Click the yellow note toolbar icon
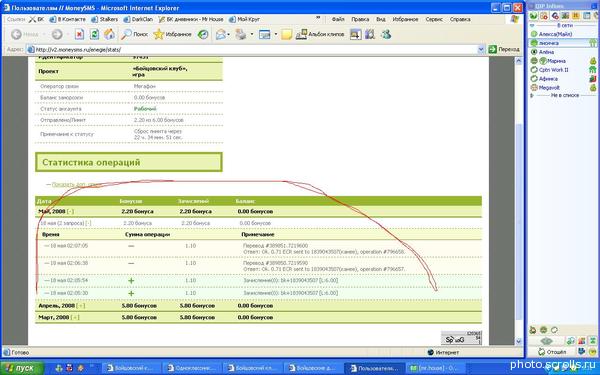Screen dimensions: 600x375 click(287, 34)
